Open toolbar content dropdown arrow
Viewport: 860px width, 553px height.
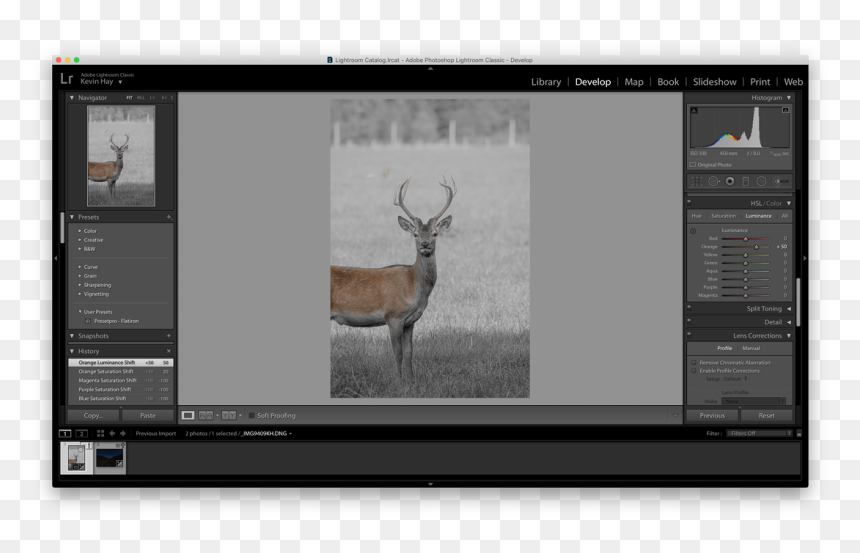675,416
